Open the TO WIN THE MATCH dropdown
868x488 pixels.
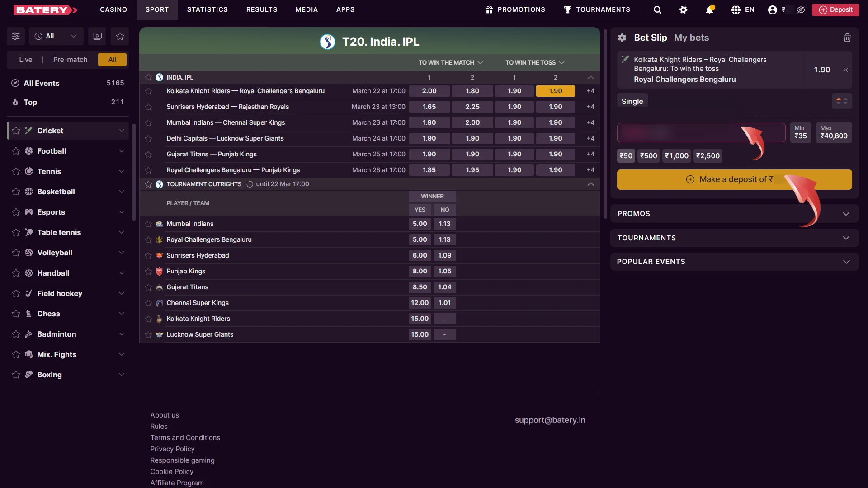tap(451, 63)
